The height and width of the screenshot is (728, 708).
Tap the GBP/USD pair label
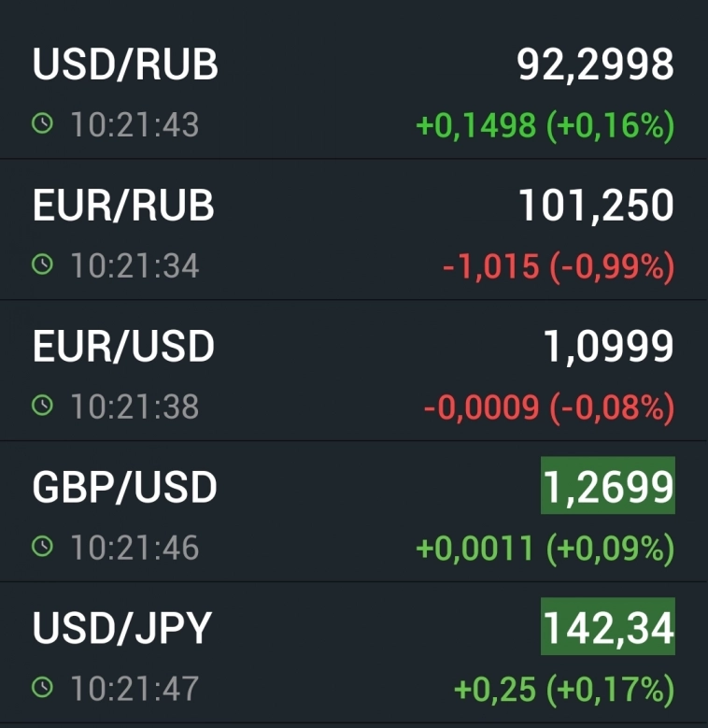125,487
